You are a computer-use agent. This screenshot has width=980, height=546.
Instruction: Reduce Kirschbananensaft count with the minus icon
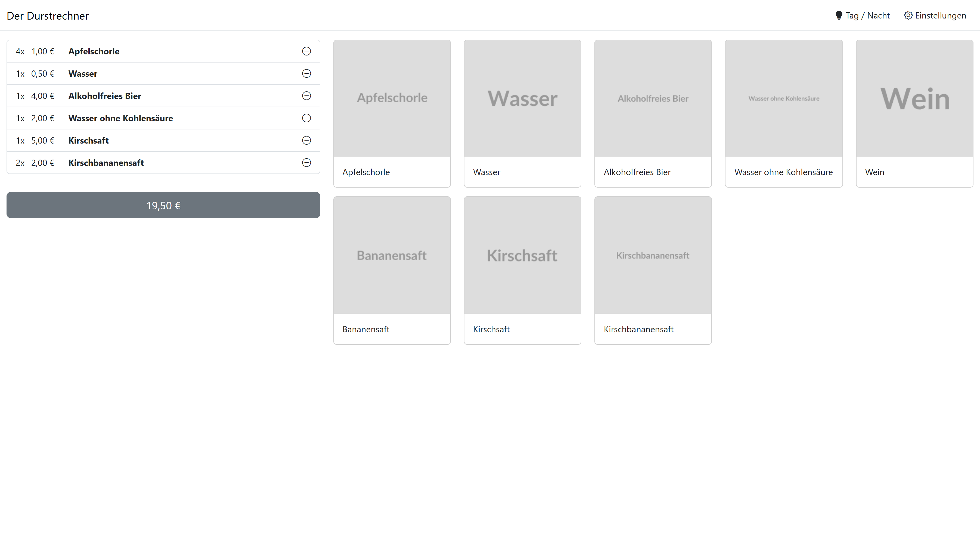point(306,163)
